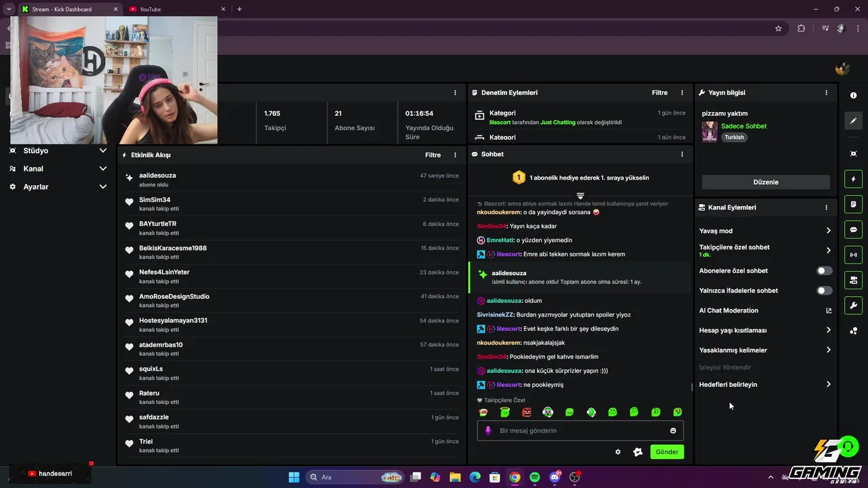The height and width of the screenshot is (488, 868).
Task: Open chat settings gear below message box
Action: [618, 452]
